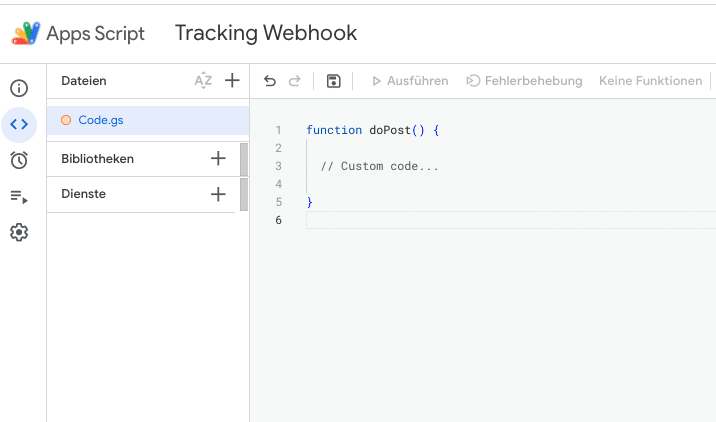Viewport: 716px width, 422px height.
Task: Click the redo arrow in toolbar
Action: click(x=295, y=81)
